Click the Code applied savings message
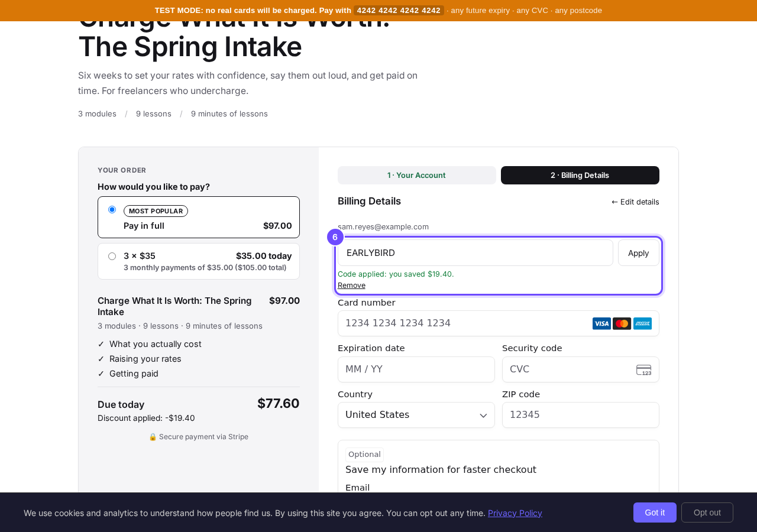 pyautogui.click(x=396, y=274)
